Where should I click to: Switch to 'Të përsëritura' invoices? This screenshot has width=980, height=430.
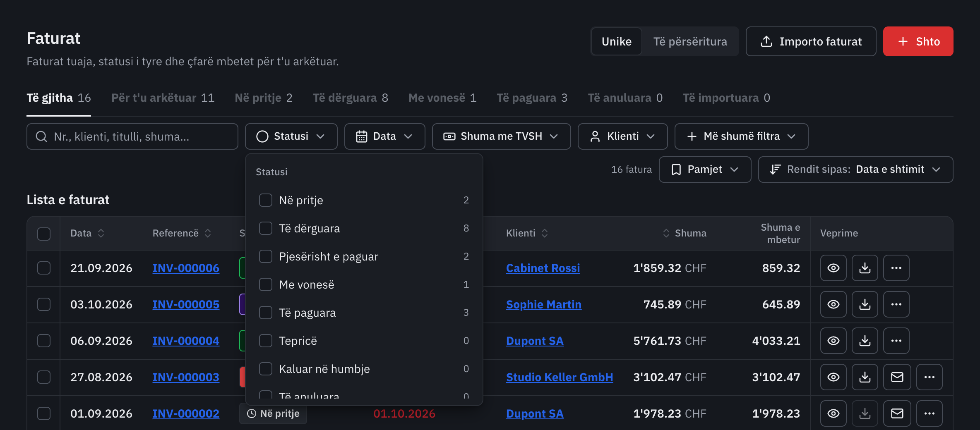pyautogui.click(x=690, y=41)
